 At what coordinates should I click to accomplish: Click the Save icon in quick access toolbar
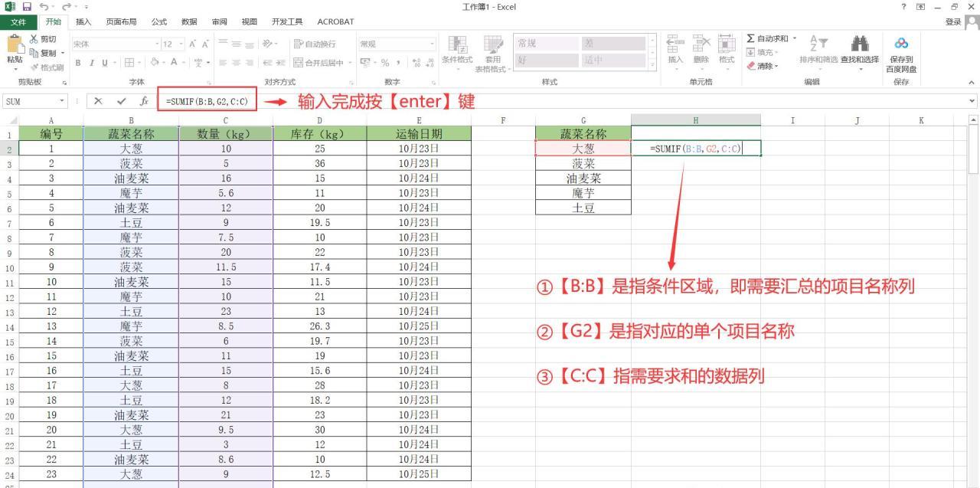pos(26,7)
